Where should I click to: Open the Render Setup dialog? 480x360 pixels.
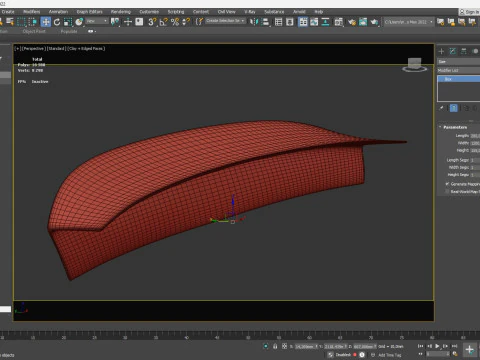[x=352, y=22]
